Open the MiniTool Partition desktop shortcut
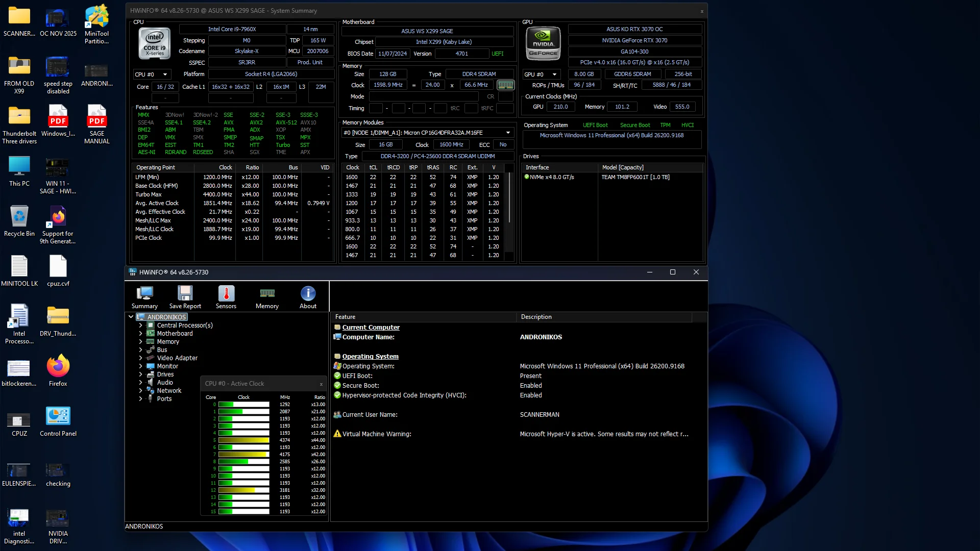Image resolution: width=980 pixels, height=551 pixels. (96, 24)
